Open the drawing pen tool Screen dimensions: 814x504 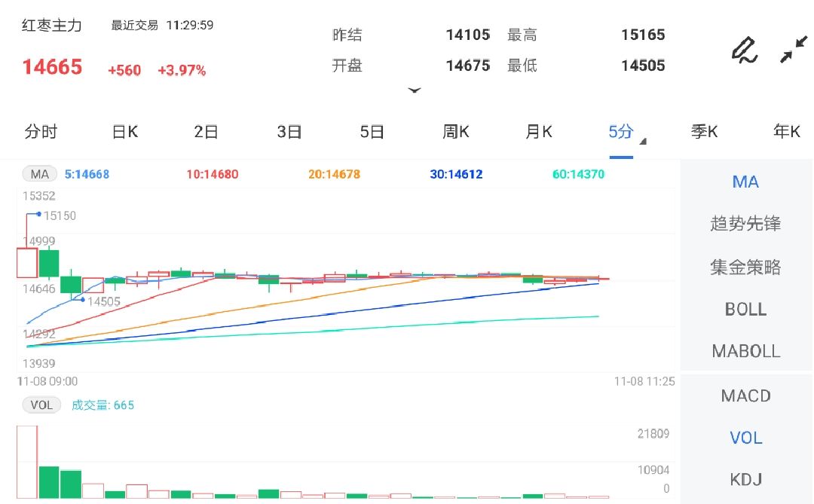pyautogui.click(x=745, y=50)
